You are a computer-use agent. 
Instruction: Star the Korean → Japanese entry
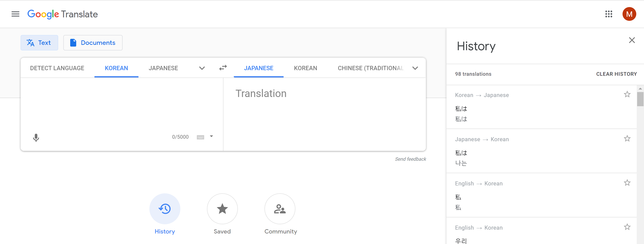(627, 94)
